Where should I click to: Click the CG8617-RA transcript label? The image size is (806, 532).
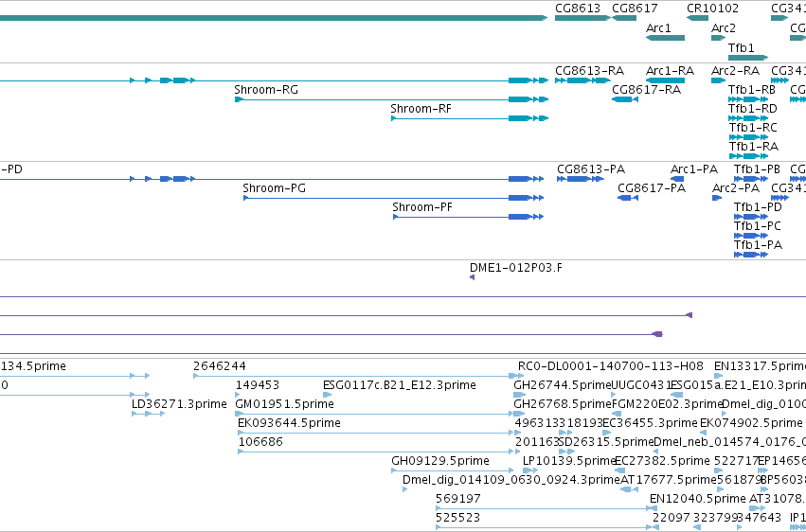coord(646,90)
